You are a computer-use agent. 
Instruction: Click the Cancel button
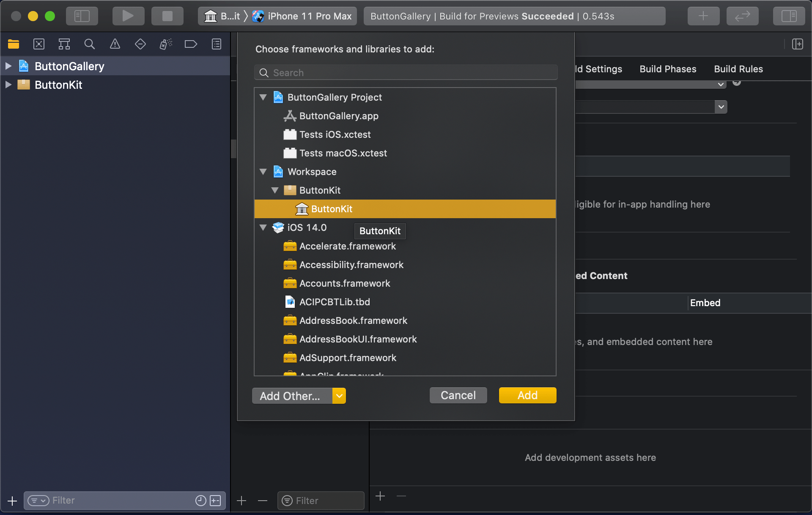(x=458, y=395)
